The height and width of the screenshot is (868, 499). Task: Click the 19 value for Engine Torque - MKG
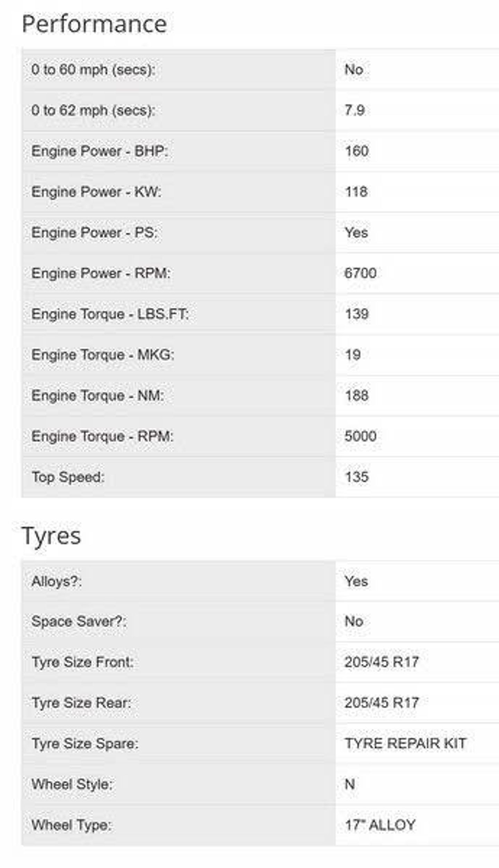353,355
